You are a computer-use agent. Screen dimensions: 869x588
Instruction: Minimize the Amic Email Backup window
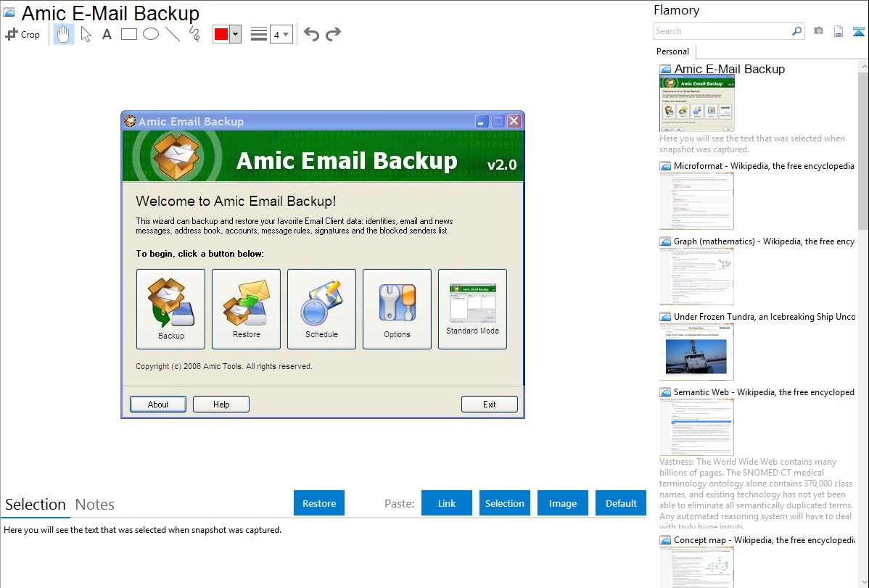pos(481,121)
